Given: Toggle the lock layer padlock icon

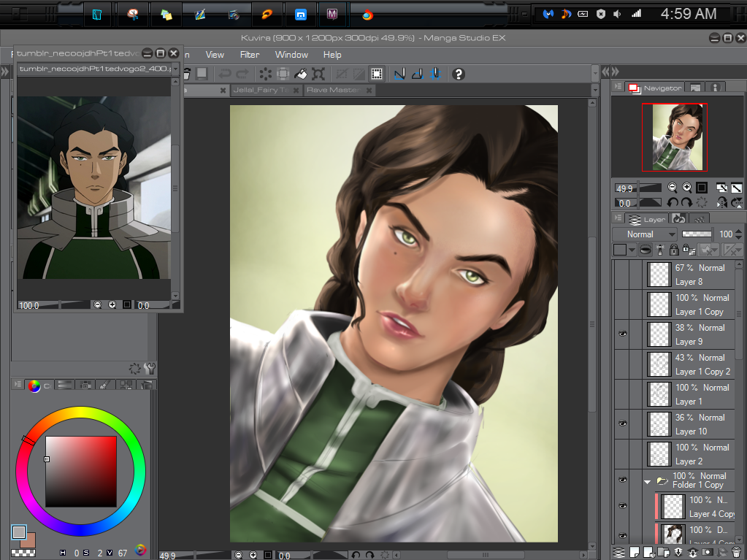Looking at the screenshot, I should click(x=674, y=250).
